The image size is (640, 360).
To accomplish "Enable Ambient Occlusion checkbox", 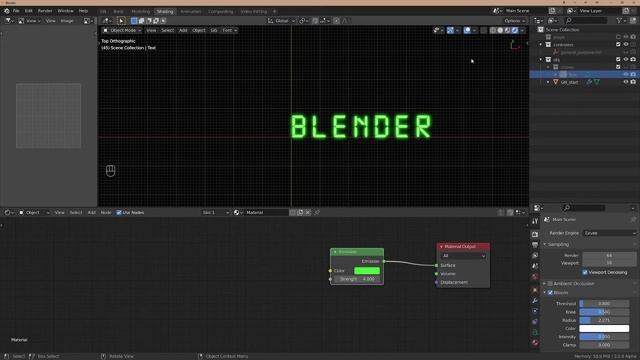I will [550, 284].
